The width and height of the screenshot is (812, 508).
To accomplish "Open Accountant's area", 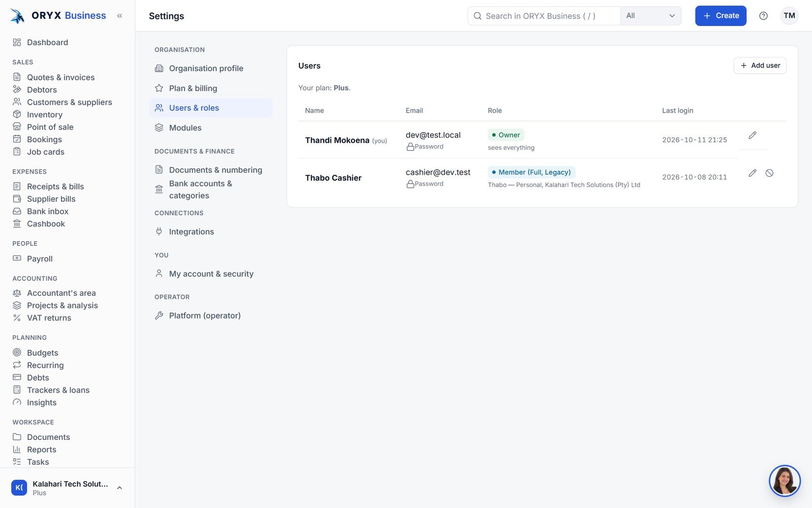I will coord(61,293).
